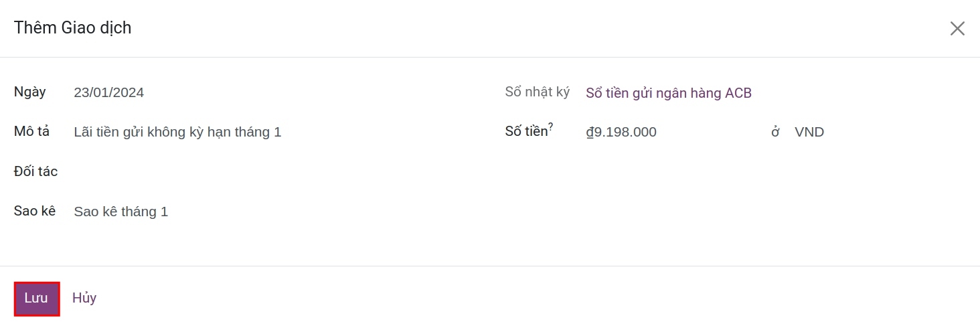Click the Mô tả field label
Viewport: 980px width, 328px height.
click(32, 132)
